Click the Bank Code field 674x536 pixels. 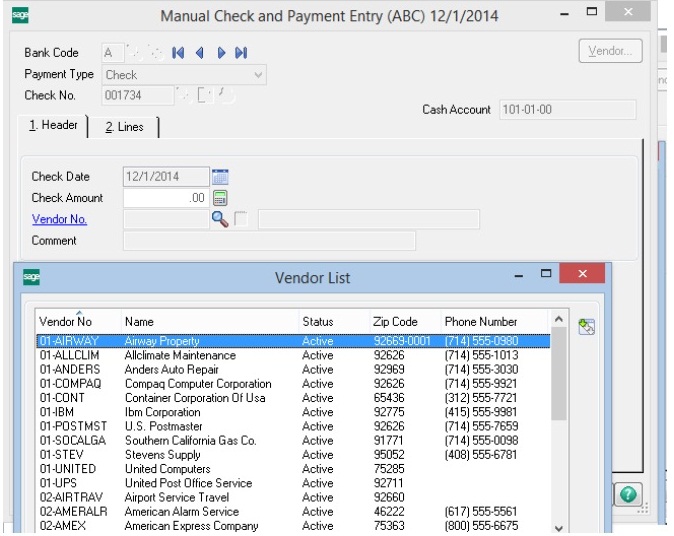pos(113,53)
